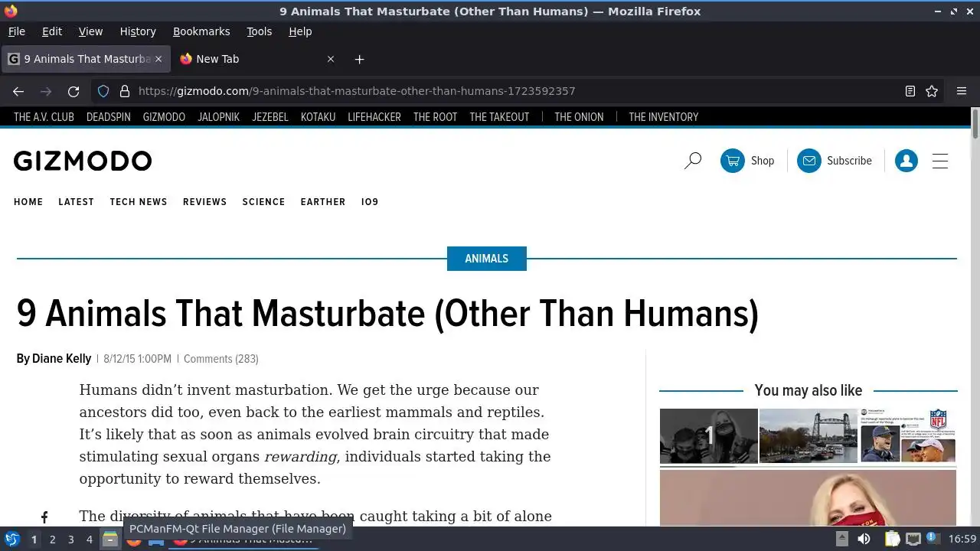Open a new tab with plus button
This screenshot has width=980, height=551.
359,59
